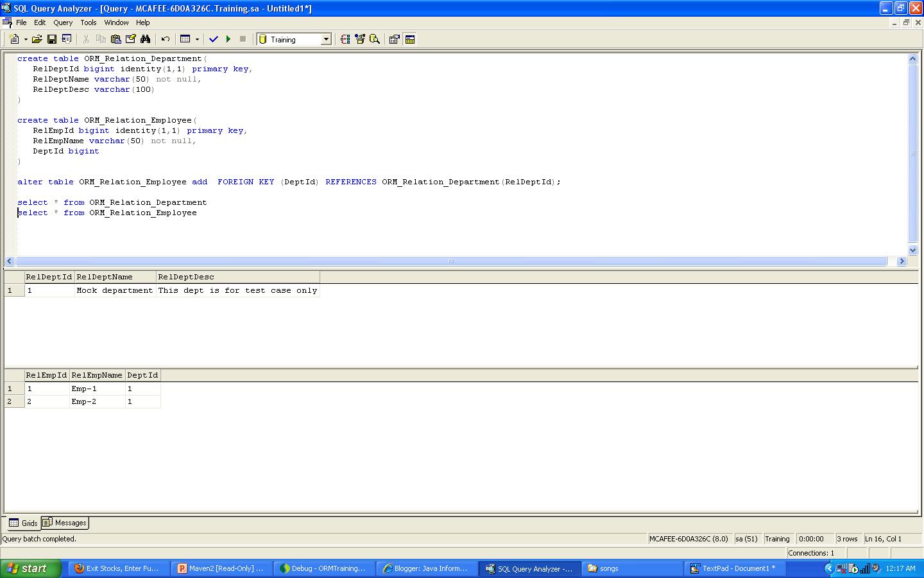Click the Copy icon in toolbar
The width and height of the screenshot is (924, 578).
click(x=101, y=39)
